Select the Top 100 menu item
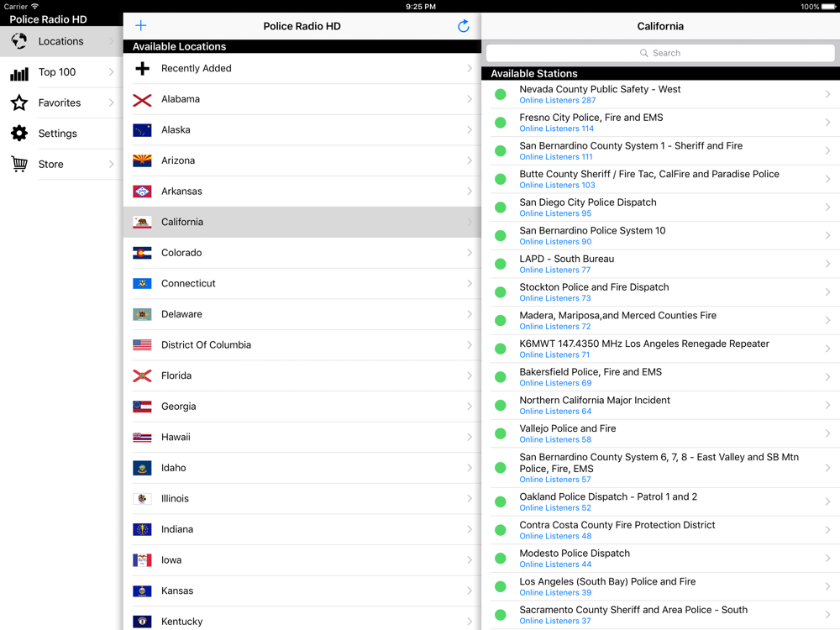This screenshot has height=630, width=840. (x=61, y=71)
